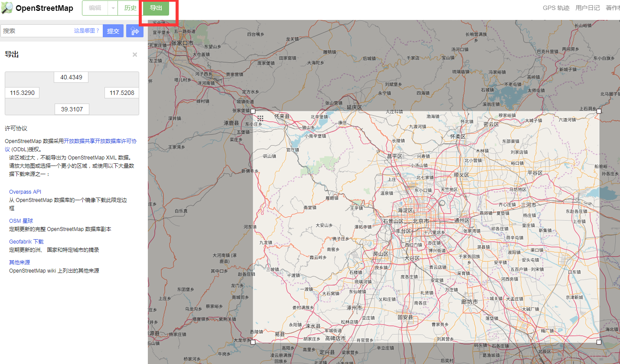Image resolution: width=620 pixels, height=364 pixels.
Task: Open the OpenStreetMap home title link
Action: coord(44,8)
